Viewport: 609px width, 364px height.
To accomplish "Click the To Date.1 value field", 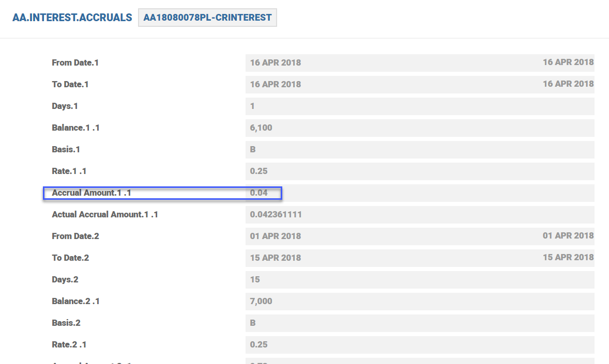I will [x=419, y=84].
